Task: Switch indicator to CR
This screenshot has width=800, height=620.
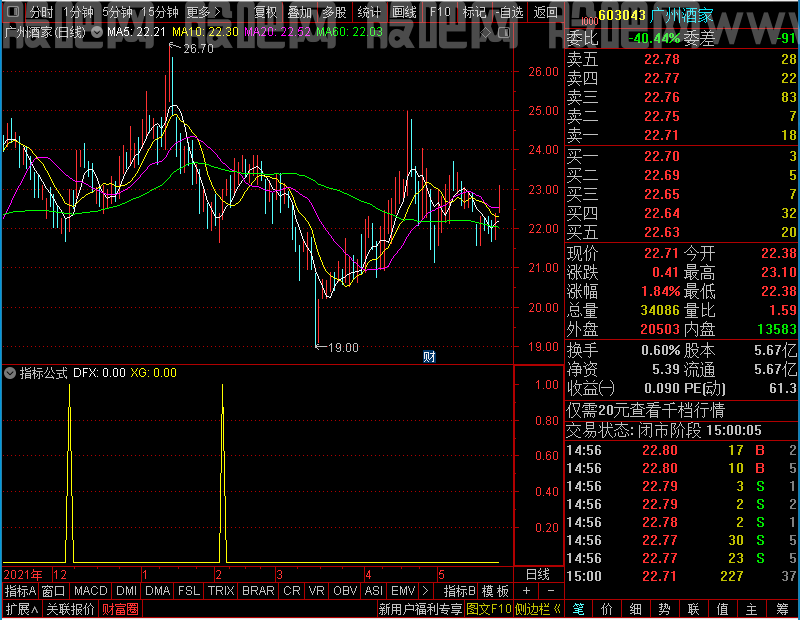Action: pos(292,591)
